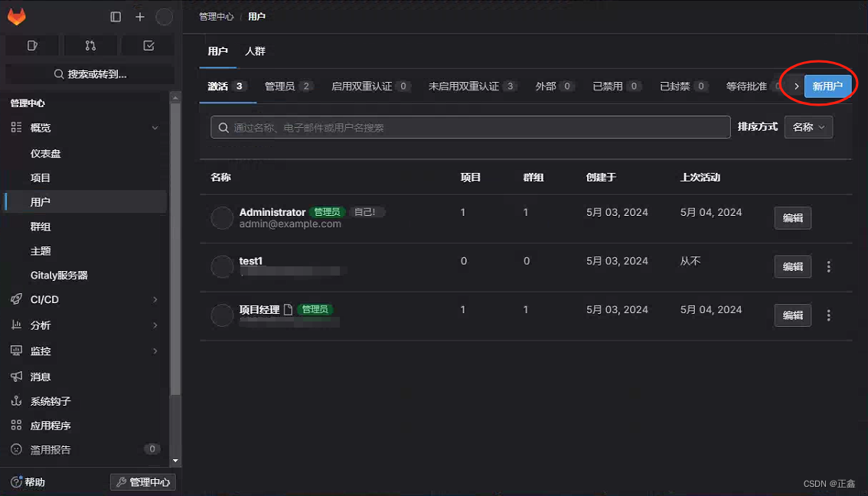The height and width of the screenshot is (496, 868).
Task: Click the 编辑 button for Administrator
Action: (792, 217)
